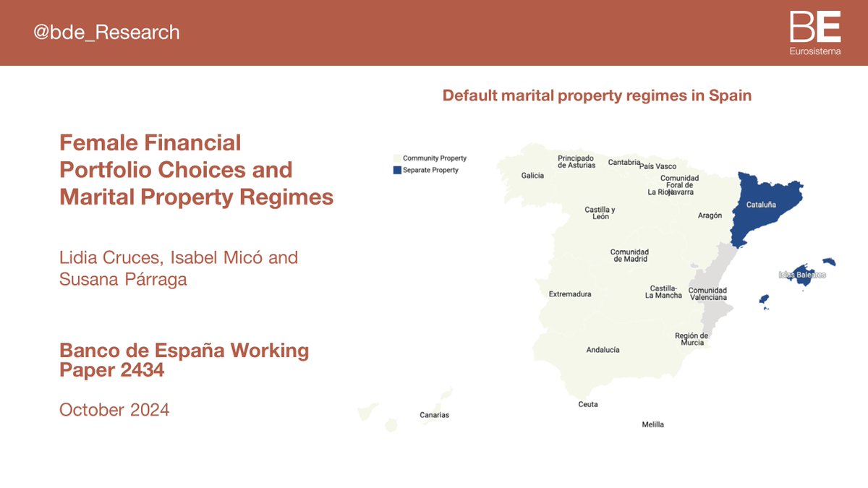Click the País Vasco label
The image size is (868, 488).
(658, 166)
